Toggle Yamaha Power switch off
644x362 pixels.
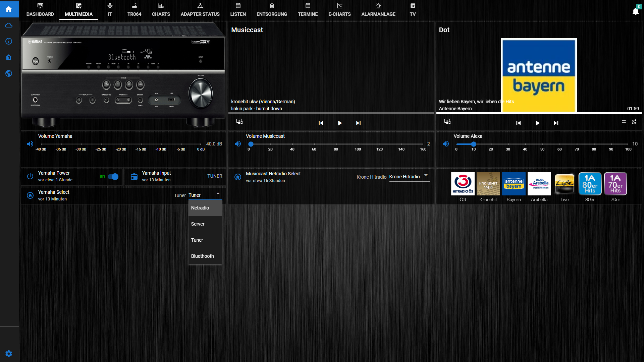click(113, 177)
